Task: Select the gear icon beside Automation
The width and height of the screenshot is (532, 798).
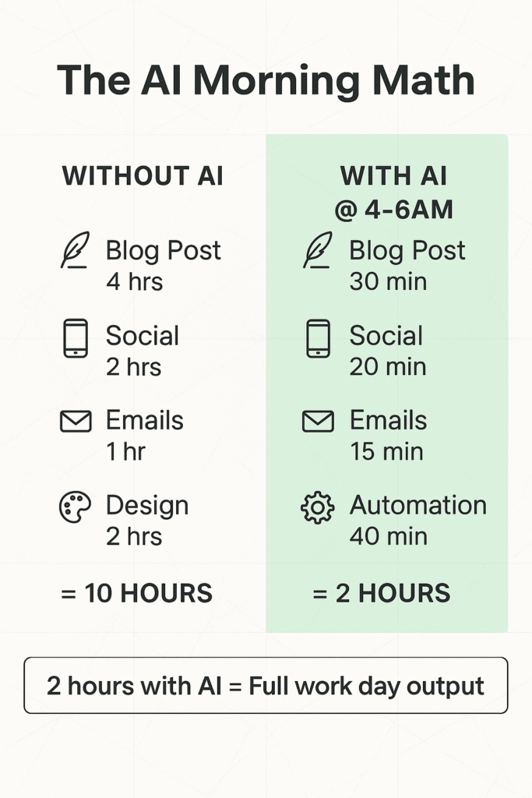Action: (318, 508)
